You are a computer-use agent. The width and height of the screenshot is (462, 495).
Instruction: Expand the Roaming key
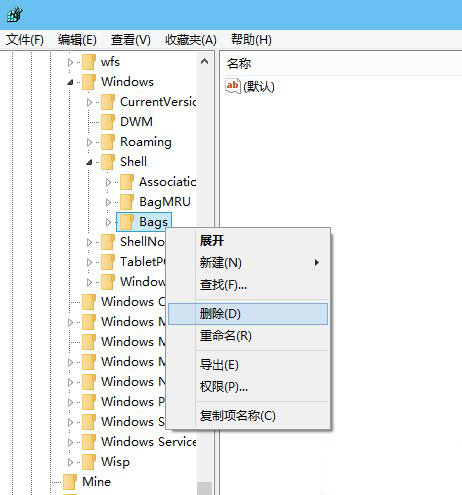[89, 142]
